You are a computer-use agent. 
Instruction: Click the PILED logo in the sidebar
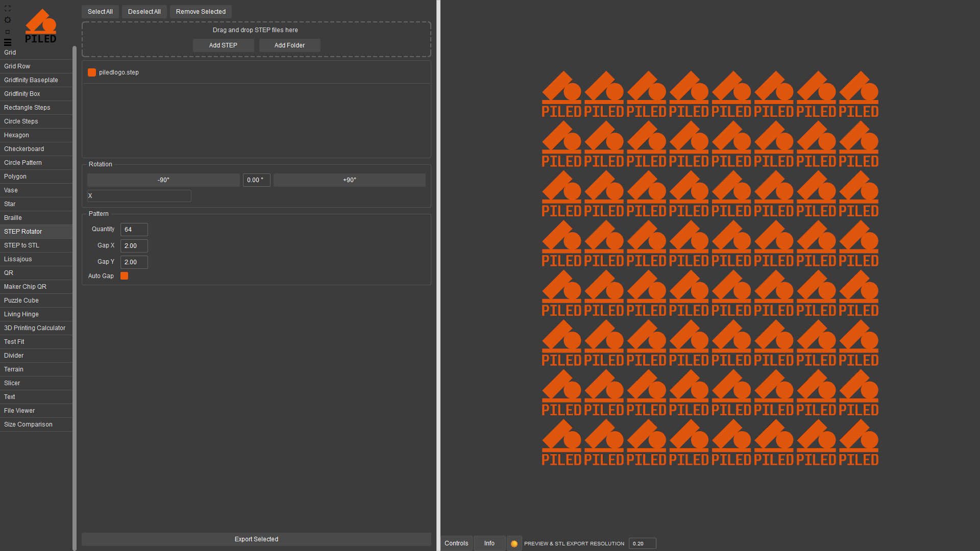click(41, 26)
